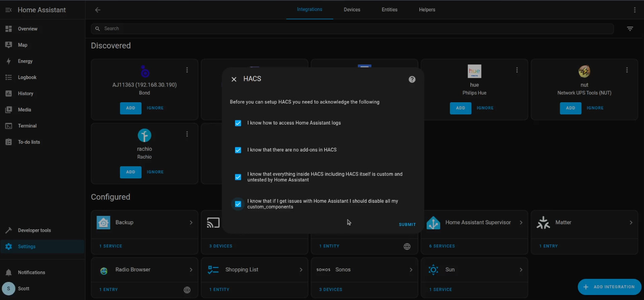
Task: Uncheck 'disable all my custom_components' checkbox
Action: pyautogui.click(x=238, y=204)
